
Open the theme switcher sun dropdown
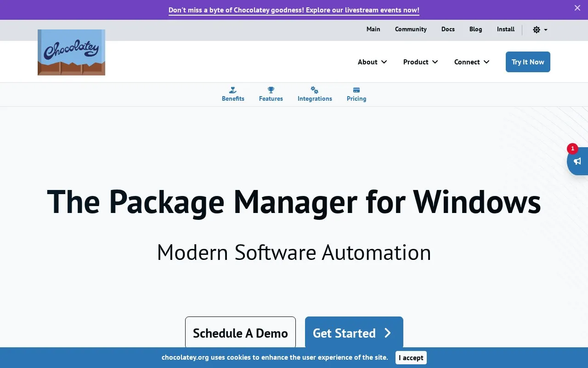click(540, 29)
